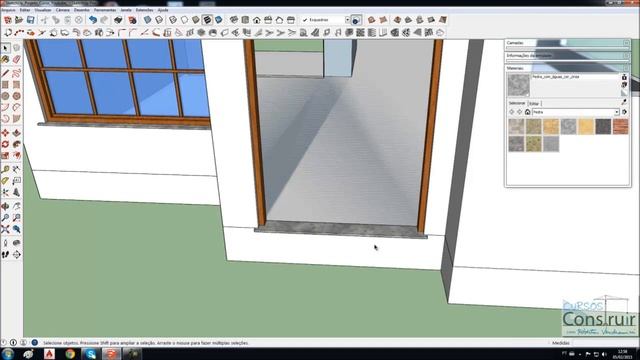Screen dimensions: 640x360
Task: Click the default material button
Action: (624, 93)
